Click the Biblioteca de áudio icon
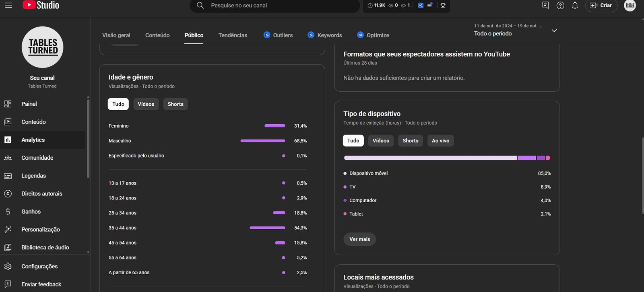Viewport: 644px width, 292px height. [x=8, y=247]
